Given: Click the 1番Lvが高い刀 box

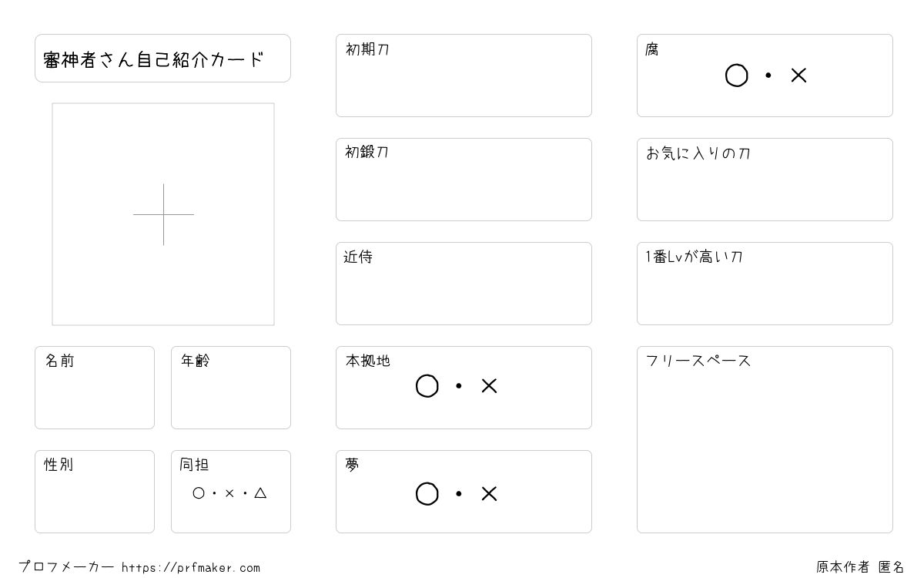Looking at the screenshot, I should click(x=765, y=284).
